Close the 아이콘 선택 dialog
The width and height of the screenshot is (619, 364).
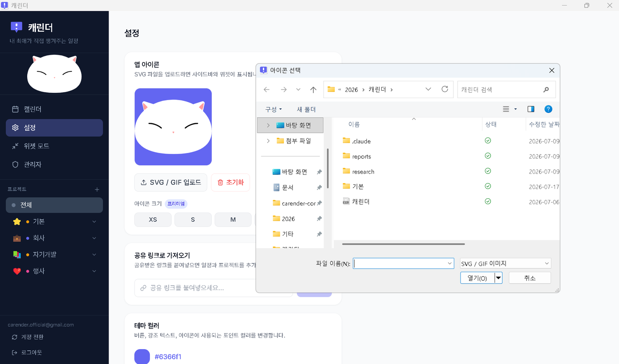point(552,70)
